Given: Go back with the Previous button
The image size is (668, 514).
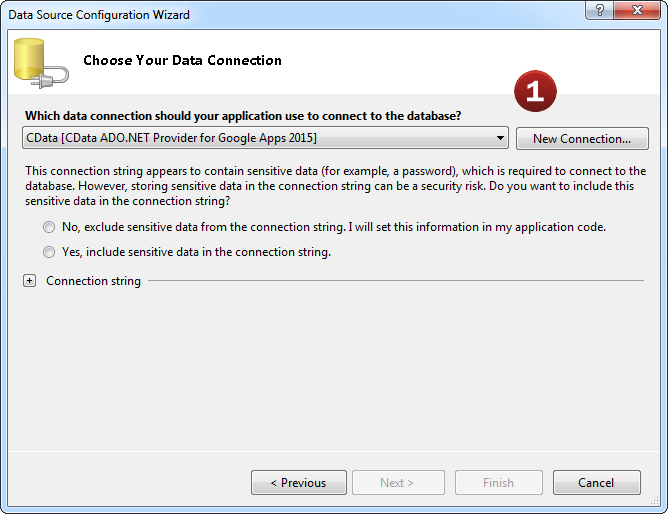Looking at the screenshot, I should pyautogui.click(x=298, y=483).
